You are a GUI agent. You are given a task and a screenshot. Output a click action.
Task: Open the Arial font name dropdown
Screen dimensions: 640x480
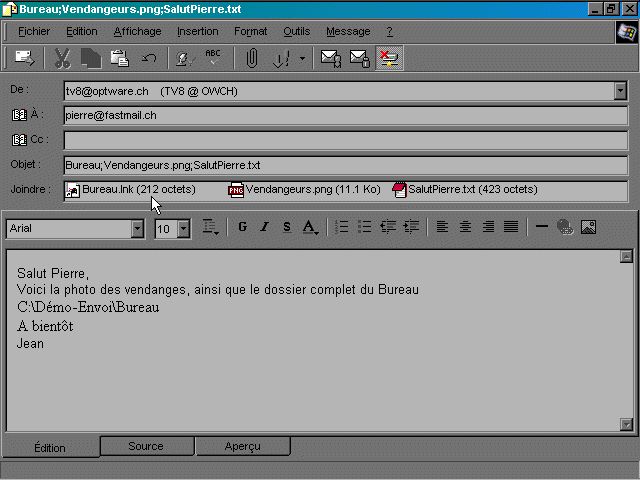[x=138, y=229]
